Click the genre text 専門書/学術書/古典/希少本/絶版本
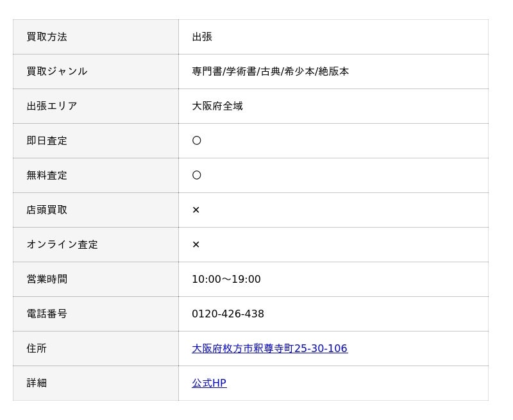The width and height of the screenshot is (513, 420). tap(270, 71)
